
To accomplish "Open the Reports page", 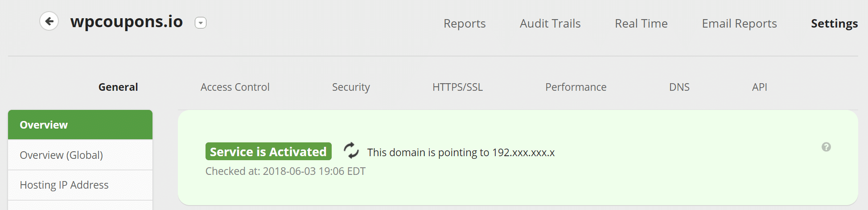I will [464, 24].
